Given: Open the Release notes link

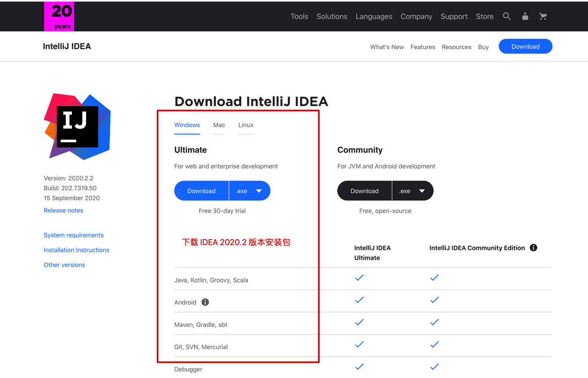Looking at the screenshot, I should [x=64, y=210].
